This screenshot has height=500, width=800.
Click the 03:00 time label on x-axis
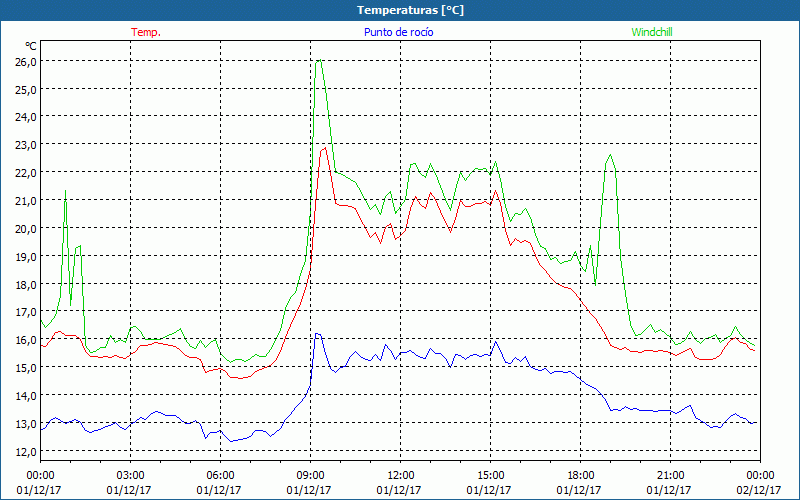pyautogui.click(x=130, y=476)
